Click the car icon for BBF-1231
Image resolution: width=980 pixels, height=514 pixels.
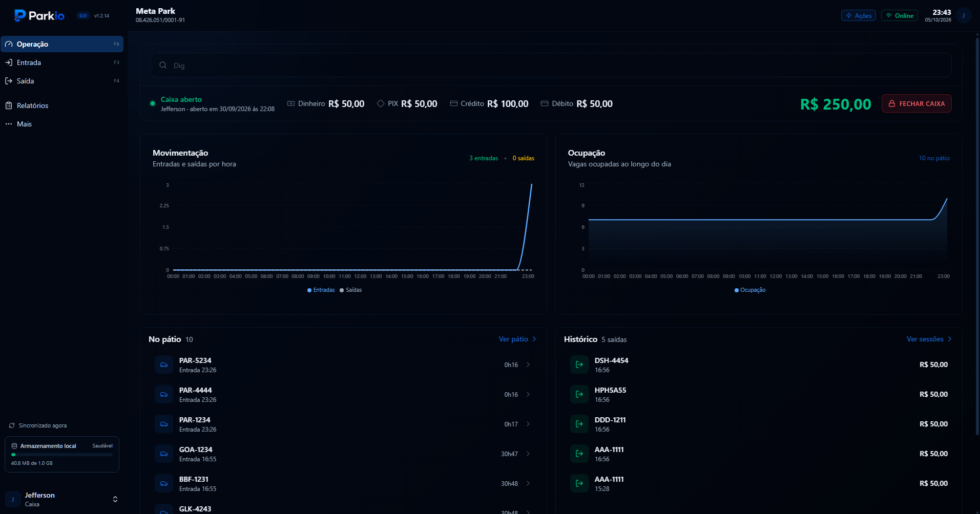tap(164, 484)
